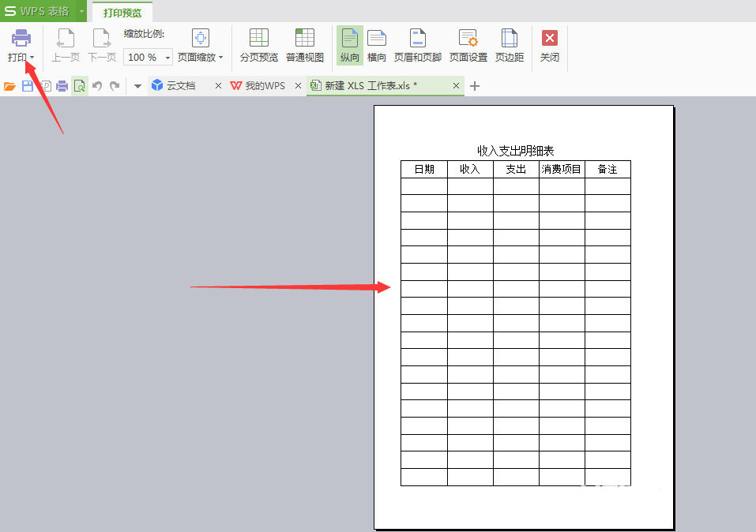Click the quick-access printer icon

(x=62, y=86)
